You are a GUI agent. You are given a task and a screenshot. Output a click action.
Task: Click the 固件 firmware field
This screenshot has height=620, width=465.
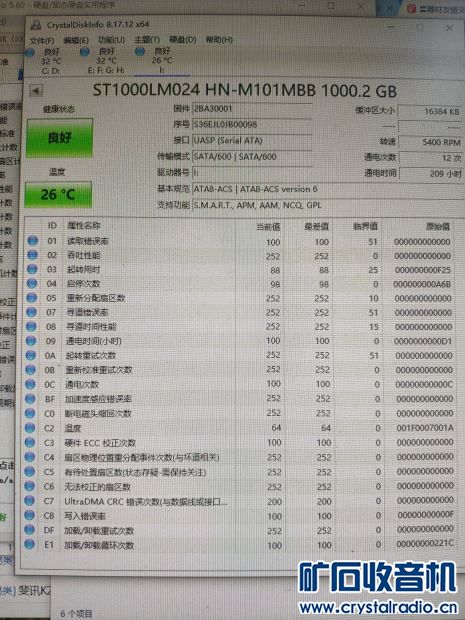click(x=252, y=109)
